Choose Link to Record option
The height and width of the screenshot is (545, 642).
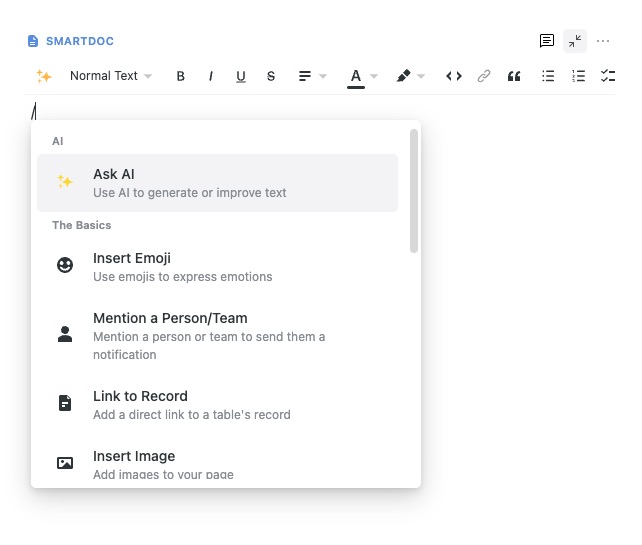[217, 405]
